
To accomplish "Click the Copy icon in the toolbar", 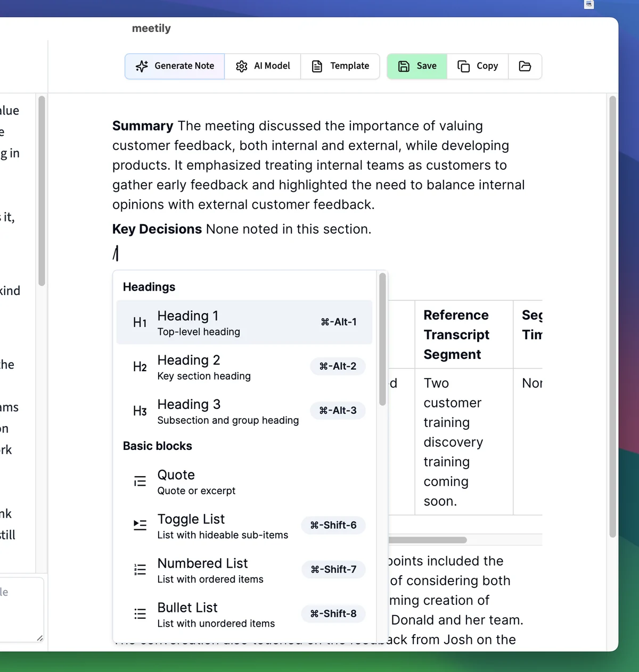I will click(x=464, y=66).
